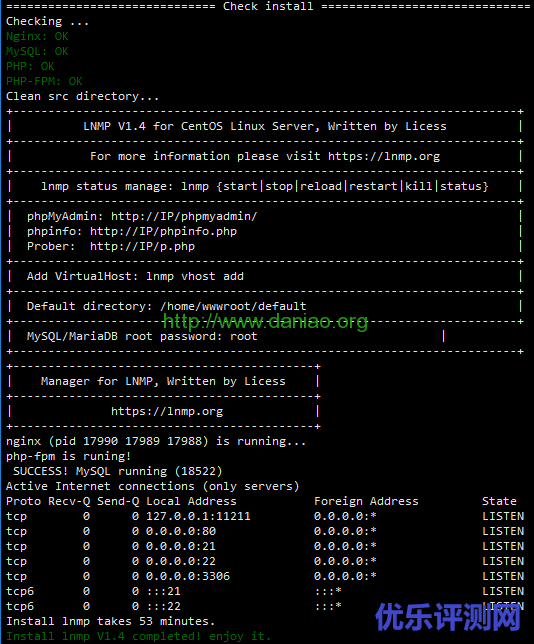This screenshot has height=644, width=534.
Task: Click LISTEN state of port 3306 row
Action: 503,576
